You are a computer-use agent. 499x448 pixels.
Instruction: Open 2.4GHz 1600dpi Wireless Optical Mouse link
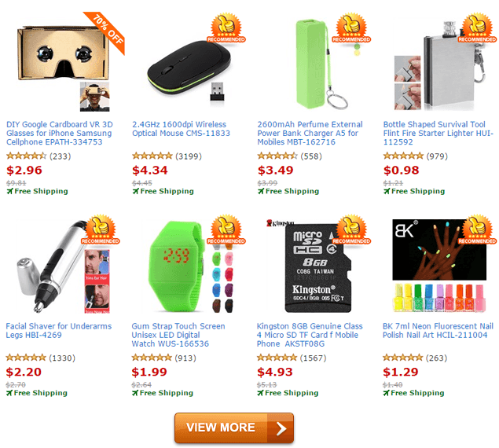pos(181,129)
